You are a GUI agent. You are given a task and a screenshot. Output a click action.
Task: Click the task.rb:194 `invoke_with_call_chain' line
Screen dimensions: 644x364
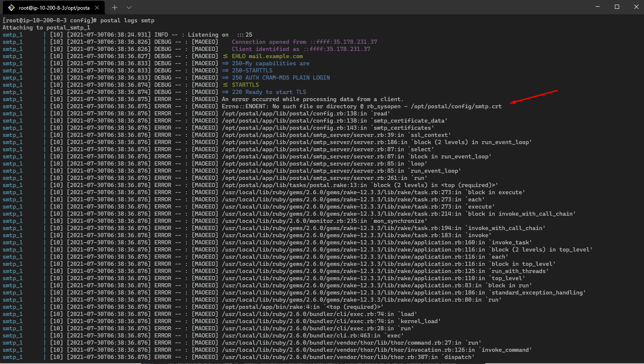coord(384,228)
